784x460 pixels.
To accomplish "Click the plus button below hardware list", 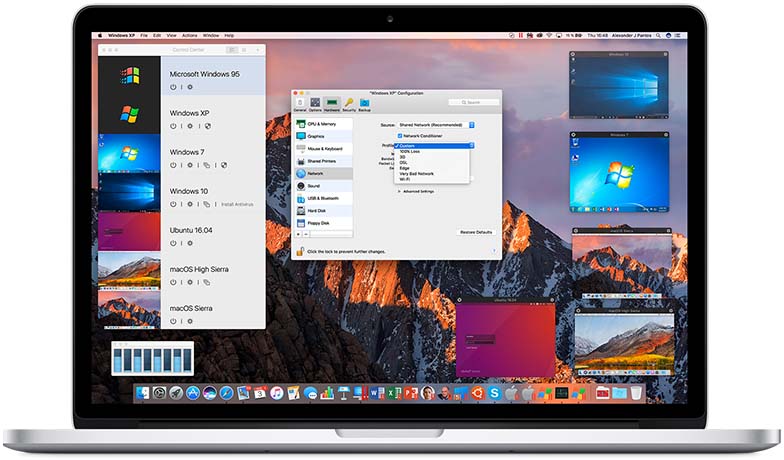I will tap(298, 234).
